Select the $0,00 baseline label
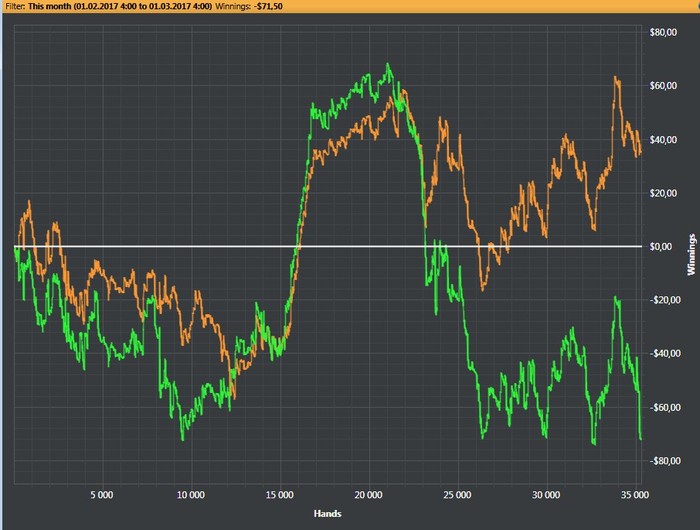 coord(661,246)
